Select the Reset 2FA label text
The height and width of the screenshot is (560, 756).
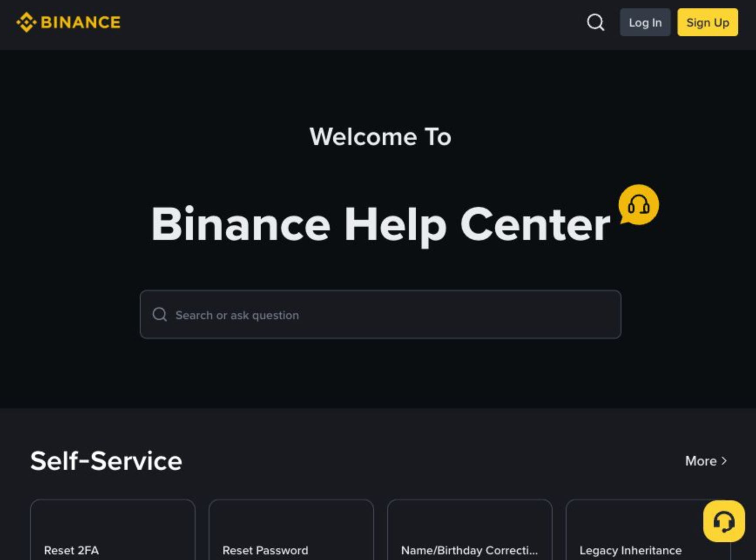pyautogui.click(x=71, y=550)
